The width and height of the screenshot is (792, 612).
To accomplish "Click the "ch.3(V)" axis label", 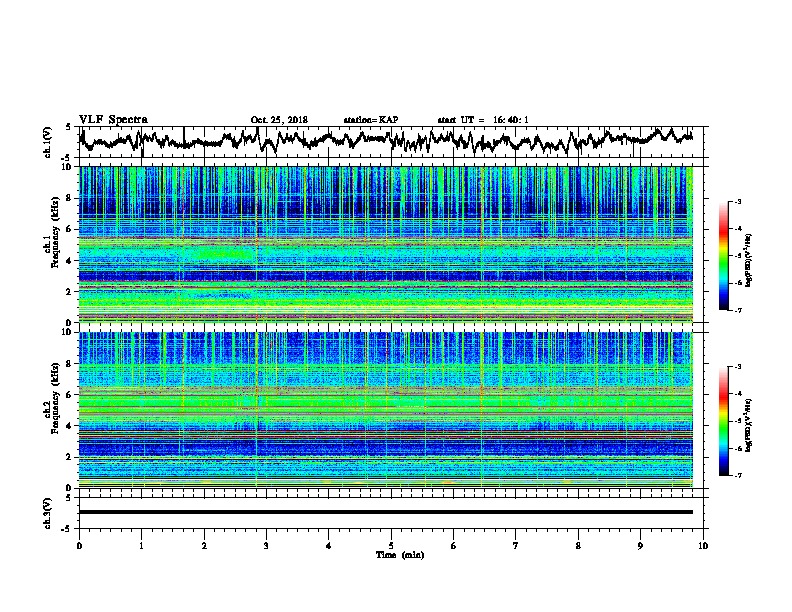I will [x=48, y=513].
